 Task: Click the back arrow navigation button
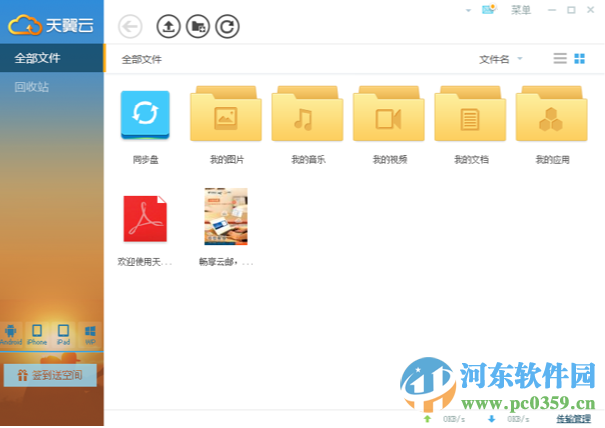pyautogui.click(x=130, y=27)
